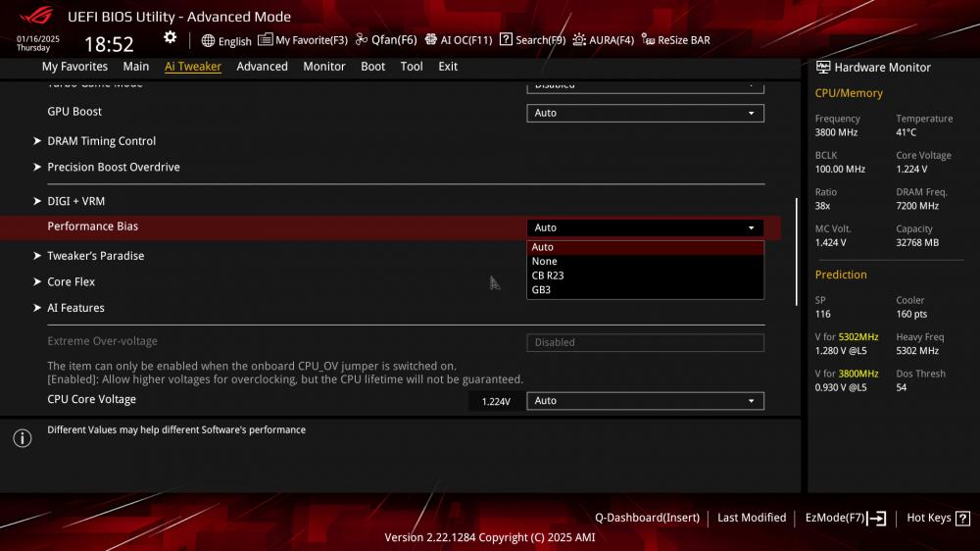Open My Favorite(F3) icon
This screenshot has height=551, width=980.
265,39
